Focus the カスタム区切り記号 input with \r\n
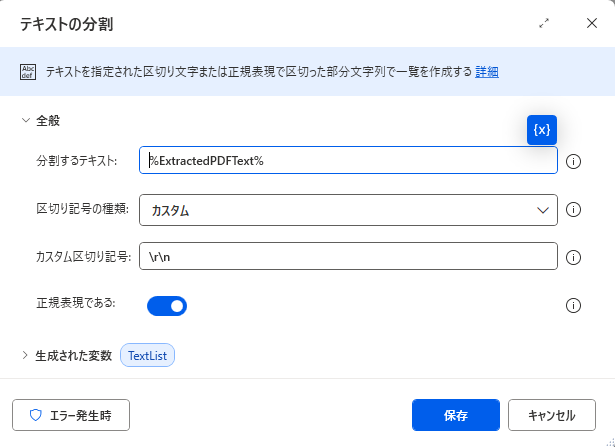 (348, 256)
